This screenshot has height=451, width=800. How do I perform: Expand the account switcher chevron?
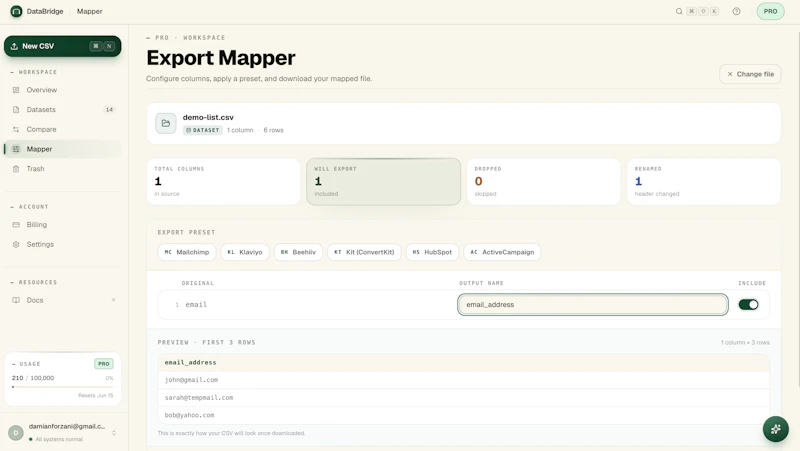[x=113, y=433]
